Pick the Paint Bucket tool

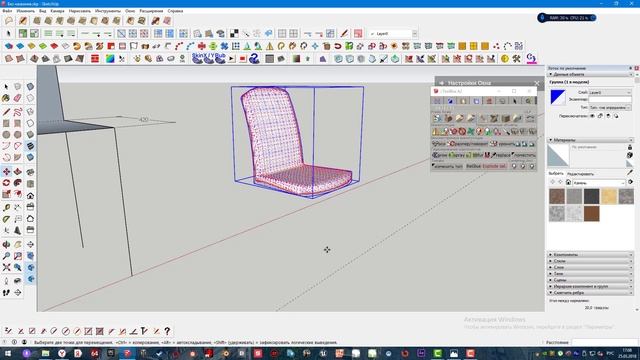6,98
